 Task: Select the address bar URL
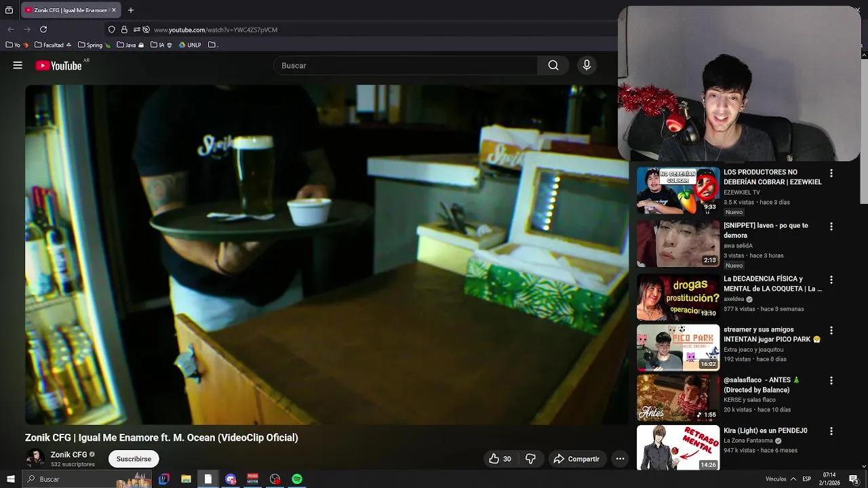click(216, 30)
